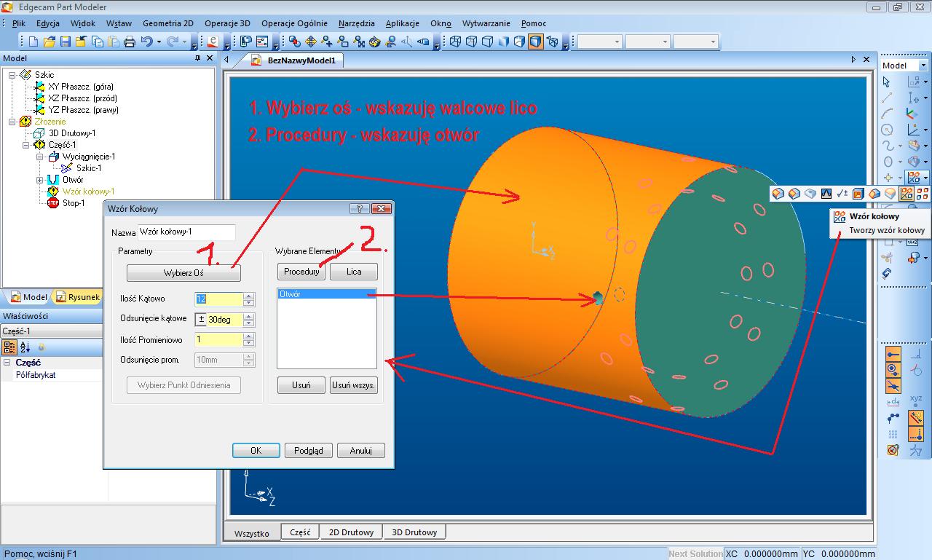Click the Podgląd preview button
Image resolution: width=932 pixels, height=560 pixels.
[x=309, y=451]
